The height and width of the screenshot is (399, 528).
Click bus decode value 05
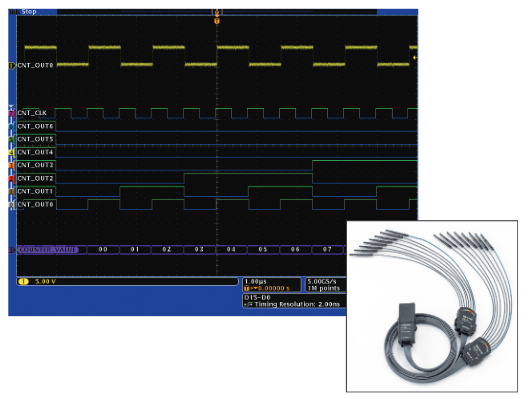(x=263, y=250)
